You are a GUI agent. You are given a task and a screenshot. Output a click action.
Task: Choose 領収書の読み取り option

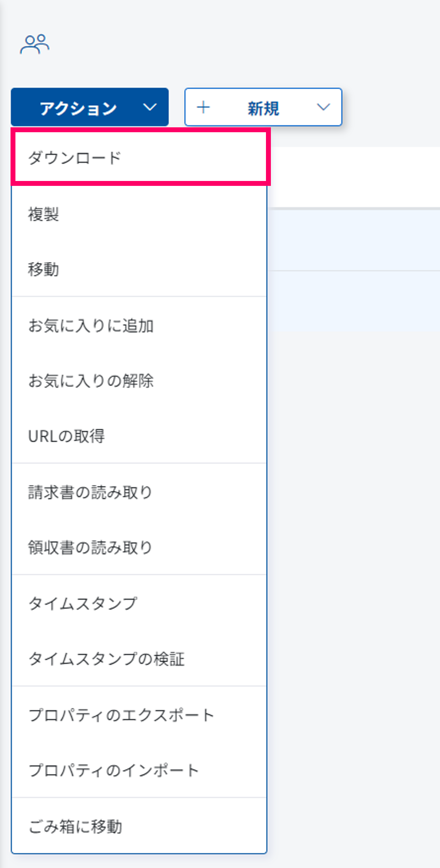point(90,547)
